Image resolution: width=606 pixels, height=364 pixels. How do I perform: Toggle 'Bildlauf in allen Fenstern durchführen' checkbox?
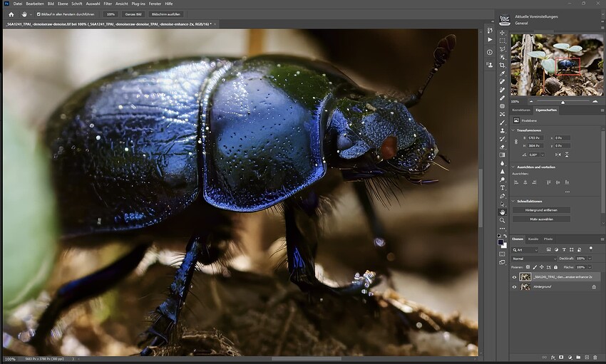[38, 14]
